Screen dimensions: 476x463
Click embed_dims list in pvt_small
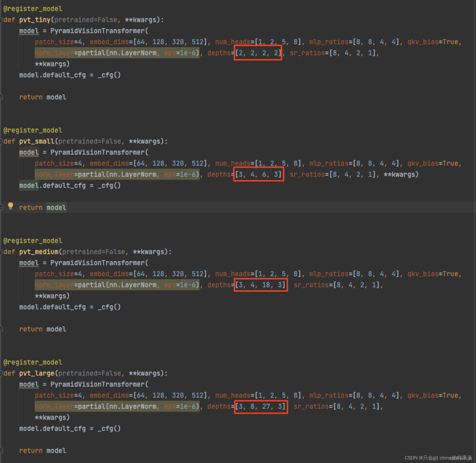point(149,163)
